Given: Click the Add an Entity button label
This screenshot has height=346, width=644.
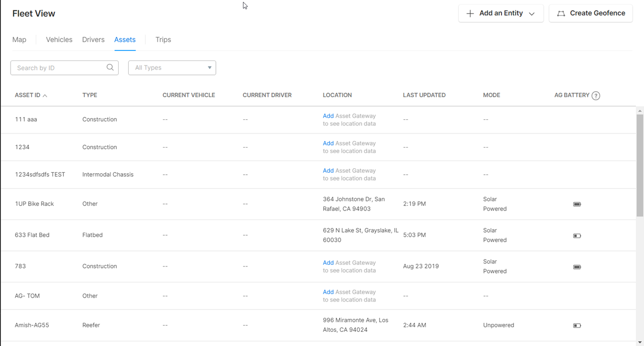Looking at the screenshot, I should (x=501, y=13).
